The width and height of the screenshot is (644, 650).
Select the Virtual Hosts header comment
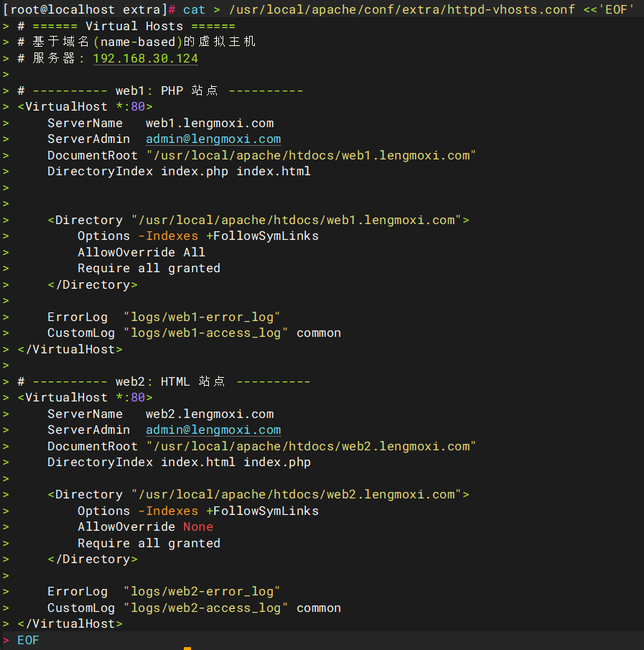tap(126, 26)
